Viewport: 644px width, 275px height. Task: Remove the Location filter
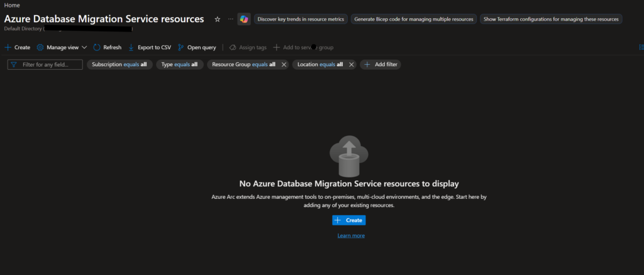coord(351,64)
